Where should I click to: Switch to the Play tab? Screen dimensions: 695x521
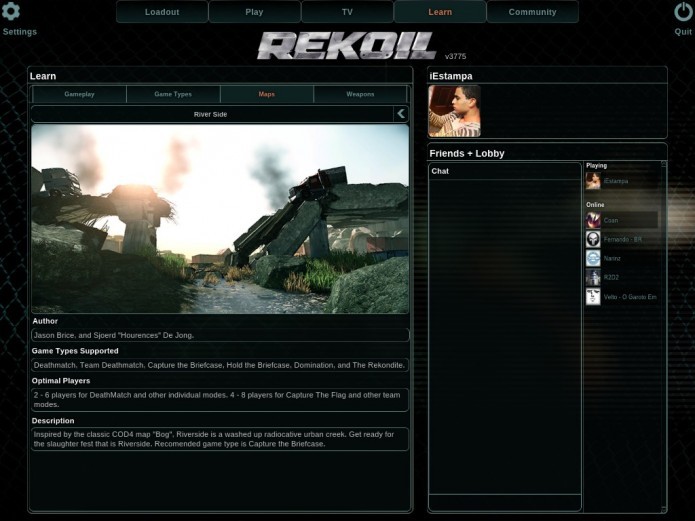(x=254, y=12)
